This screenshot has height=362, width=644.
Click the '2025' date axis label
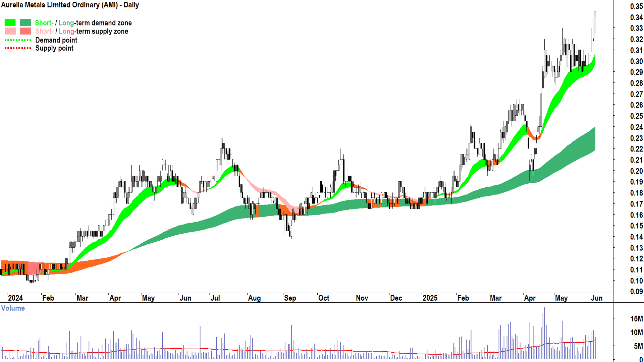pyautogui.click(x=430, y=298)
